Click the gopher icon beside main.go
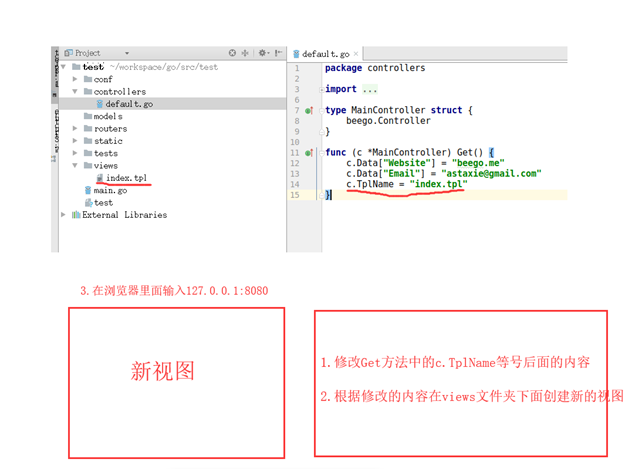The height and width of the screenshot is (469, 642). pyautogui.click(x=88, y=190)
